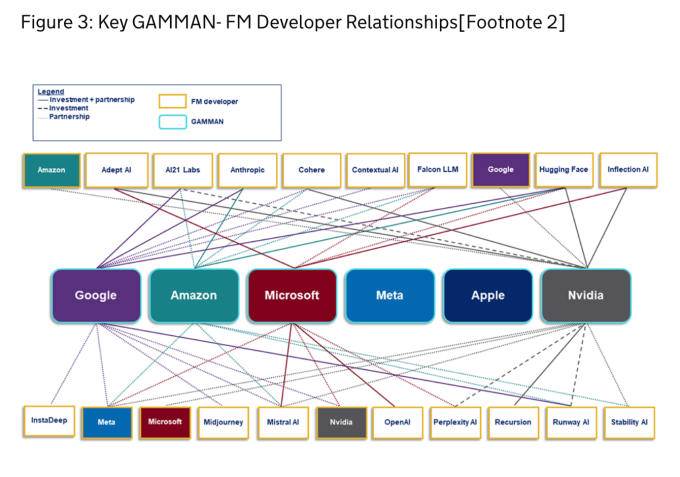Viewport: 680px width, 477px height.
Task: Select the large teal Amazon box in the middle row
Action: [194, 295]
